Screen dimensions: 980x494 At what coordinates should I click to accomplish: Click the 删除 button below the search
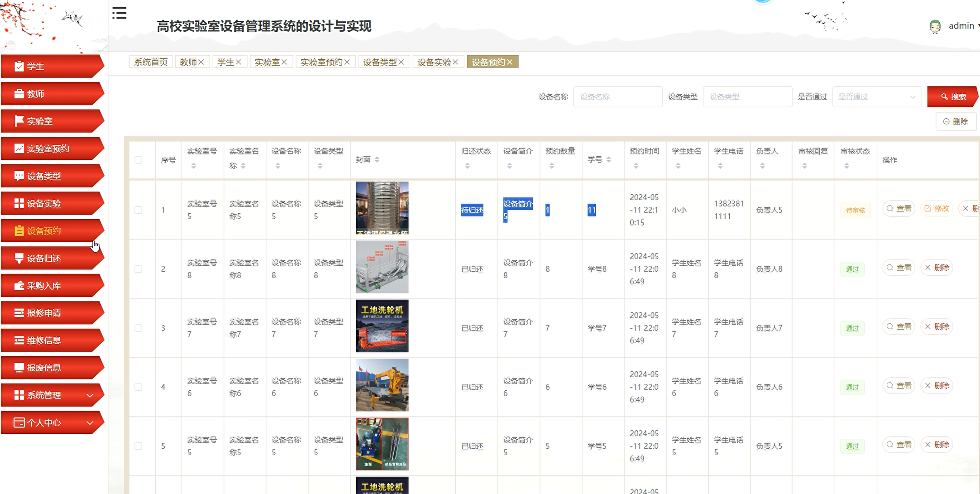pos(956,121)
